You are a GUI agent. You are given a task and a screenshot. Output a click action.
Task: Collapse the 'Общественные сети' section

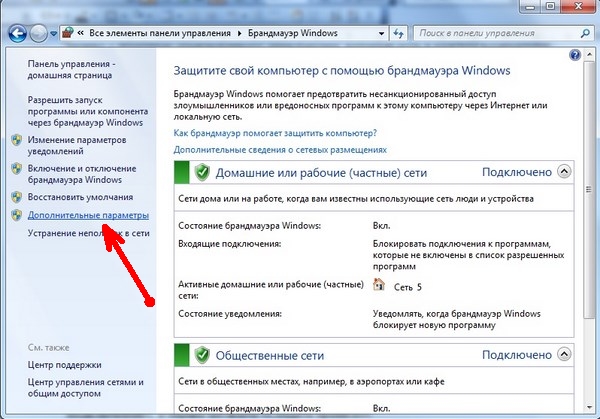564,354
